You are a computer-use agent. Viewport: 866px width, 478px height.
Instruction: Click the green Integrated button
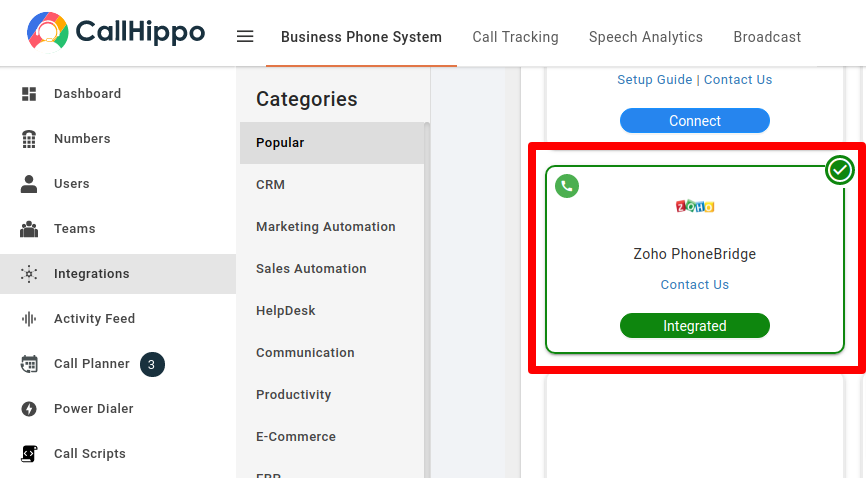pyautogui.click(x=695, y=325)
